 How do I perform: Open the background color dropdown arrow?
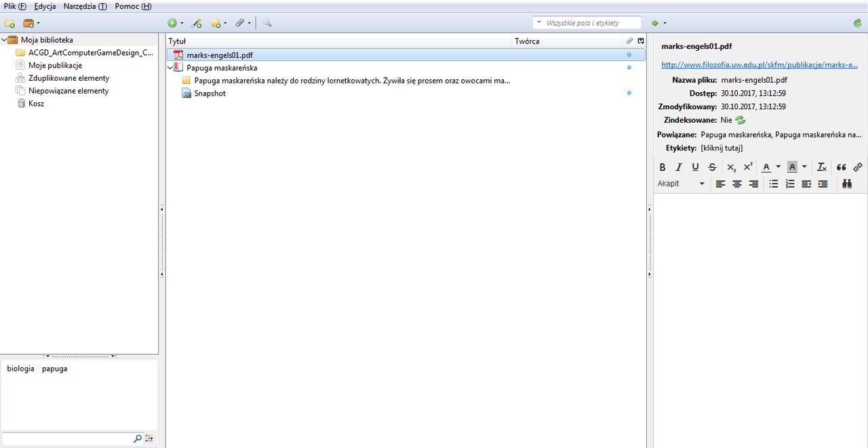[804, 167]
